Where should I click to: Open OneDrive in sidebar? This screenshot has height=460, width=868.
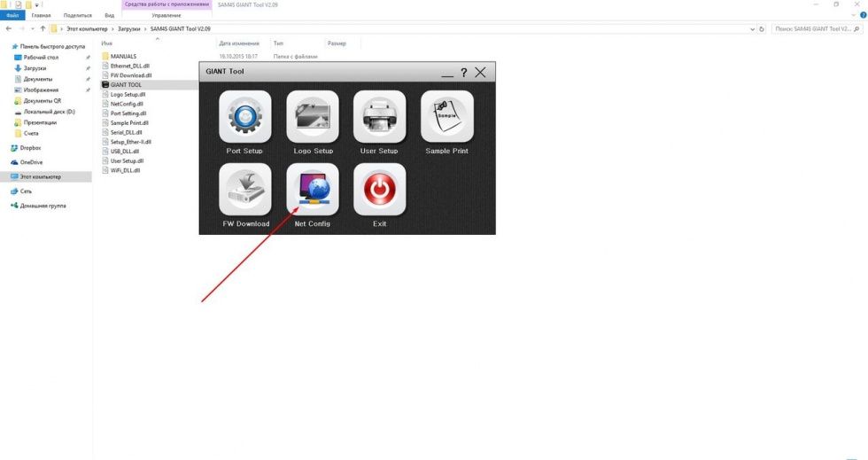pos(27,162)
